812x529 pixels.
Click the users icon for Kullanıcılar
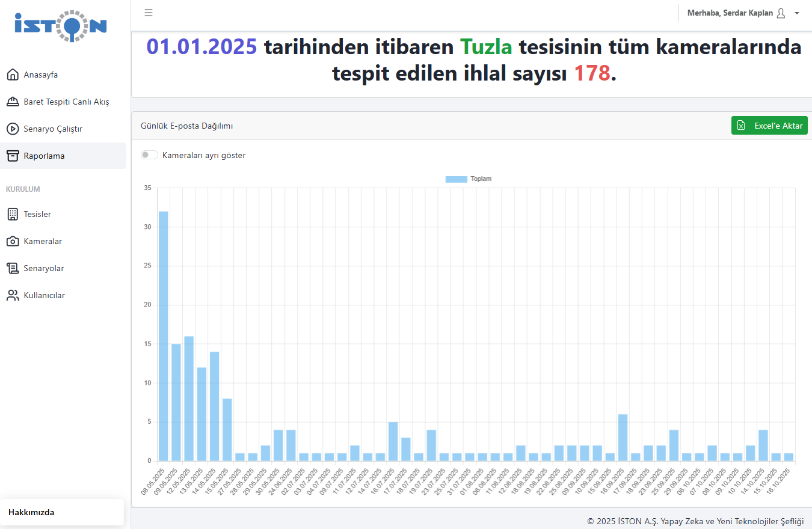[x=13, y=296]
